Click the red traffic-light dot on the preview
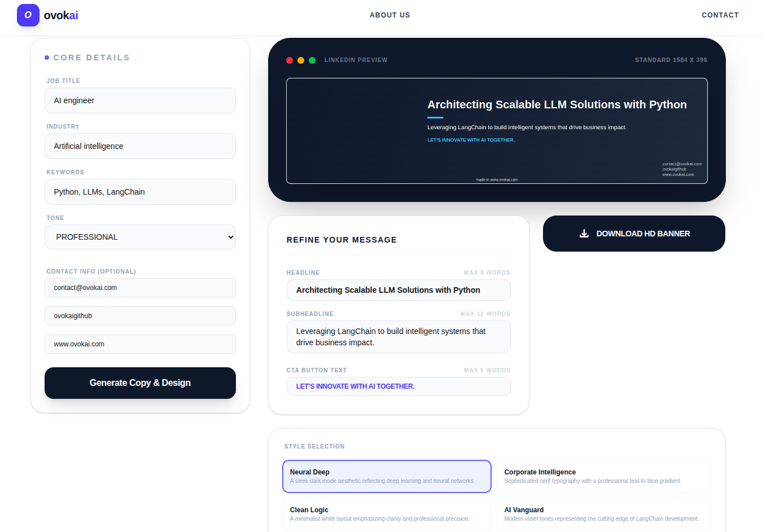 (290, 60)
